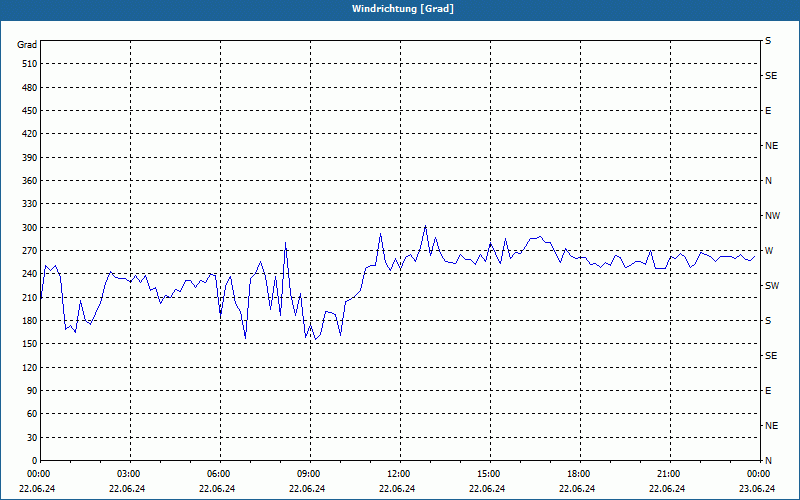Screen dimensions: 800x500
Task: Select the 22.06.24 date under 21:00
Action: pos(667,489)
